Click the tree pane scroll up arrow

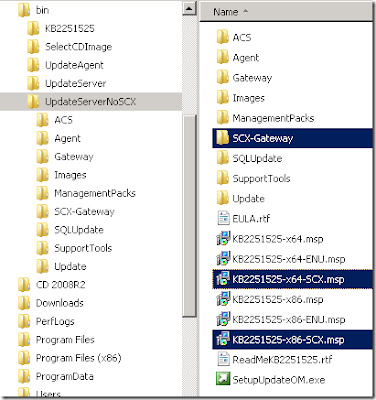click(x=189, y=9)
